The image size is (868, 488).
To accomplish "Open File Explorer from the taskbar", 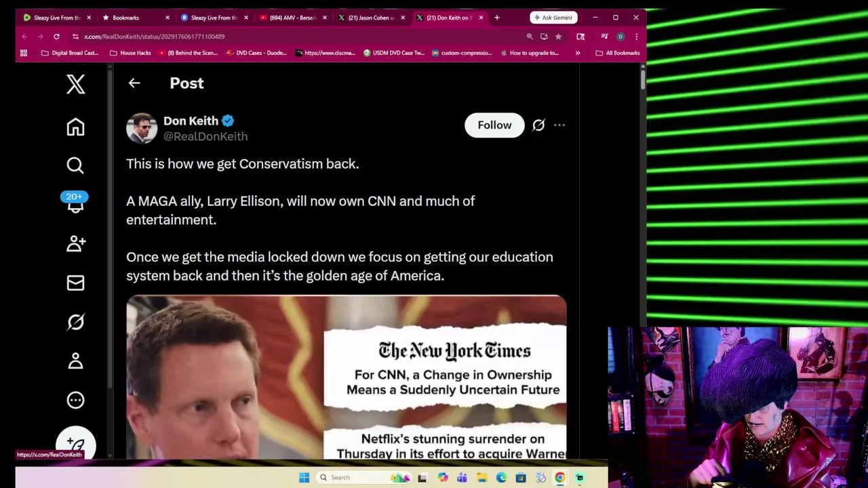I will coord(481,477).
